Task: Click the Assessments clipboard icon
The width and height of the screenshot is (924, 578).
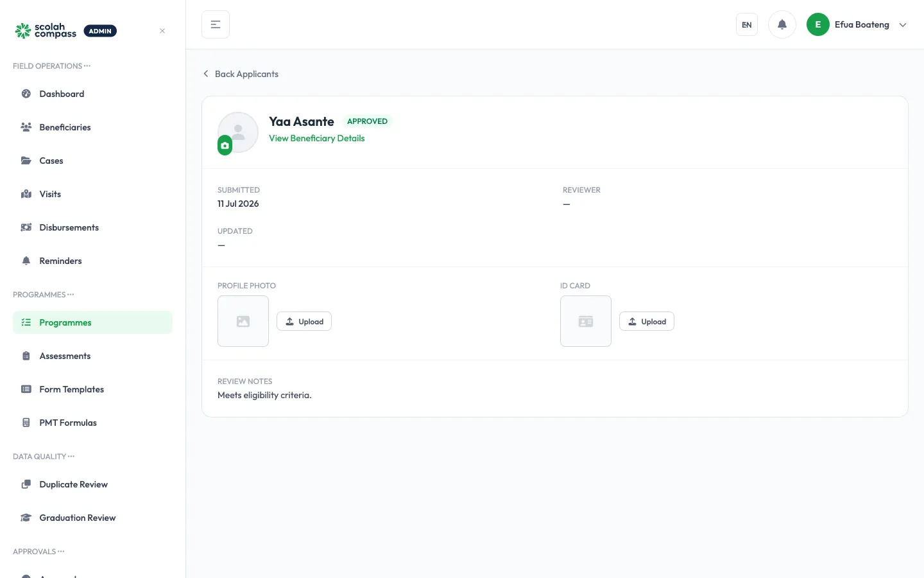Action: click(26, 356)
